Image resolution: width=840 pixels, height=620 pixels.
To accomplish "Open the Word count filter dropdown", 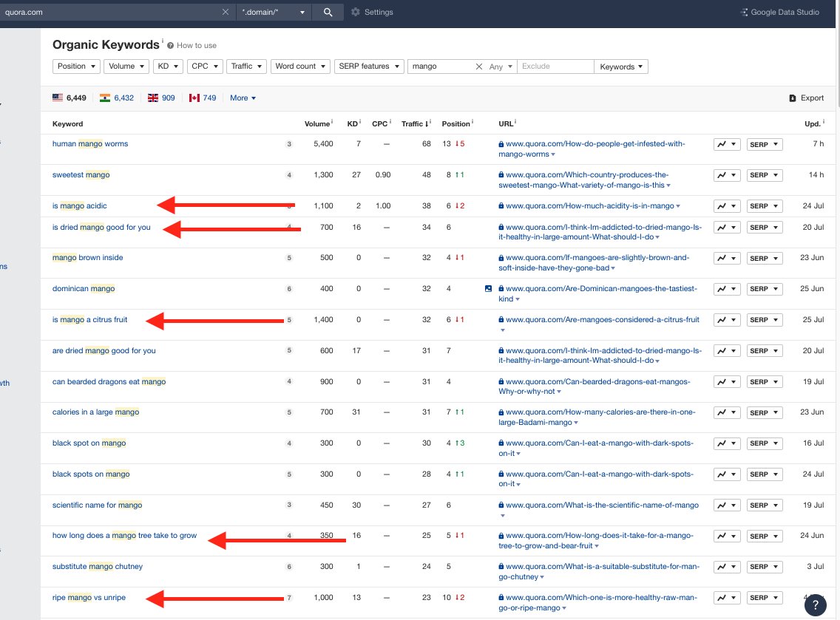I will [300, 67].
